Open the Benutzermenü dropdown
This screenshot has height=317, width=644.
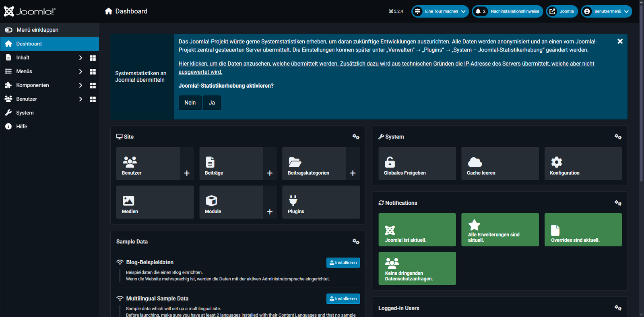(x=607, y=11)
